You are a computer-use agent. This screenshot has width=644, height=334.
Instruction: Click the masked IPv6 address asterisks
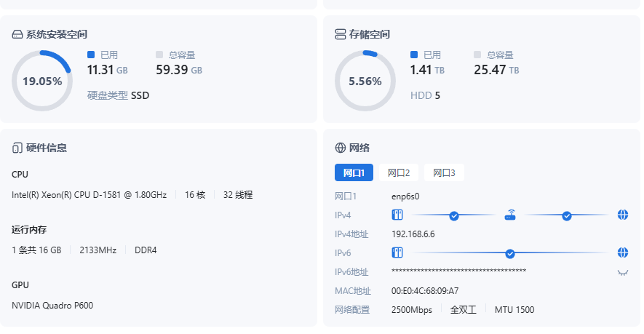coord(458,271)
